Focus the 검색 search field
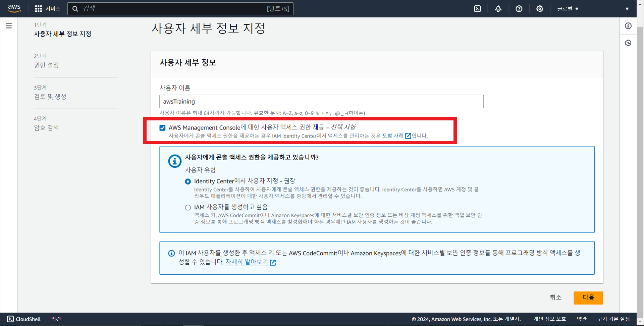The width and height of the screenshot is (644, 326). [x=180, y=9]
